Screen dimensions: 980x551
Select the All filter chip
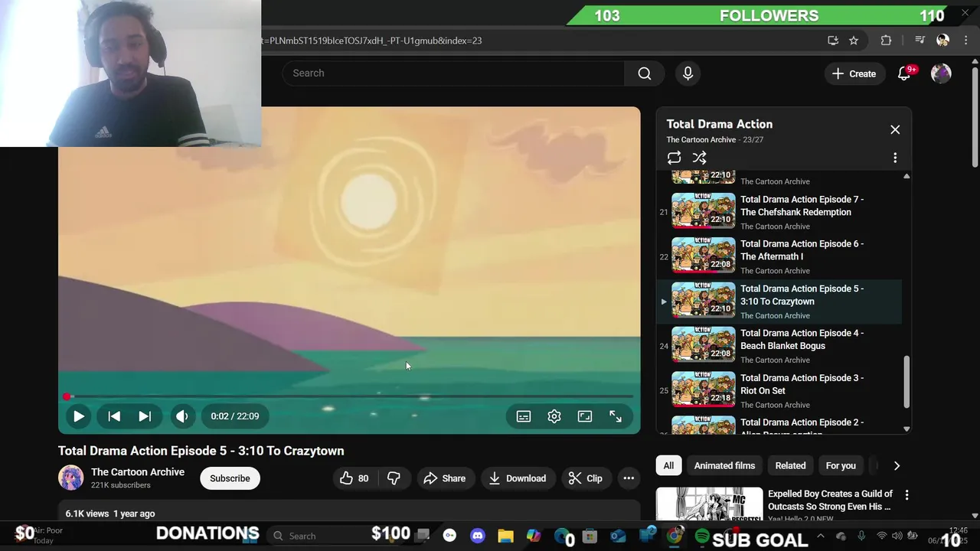pos(668,465)
